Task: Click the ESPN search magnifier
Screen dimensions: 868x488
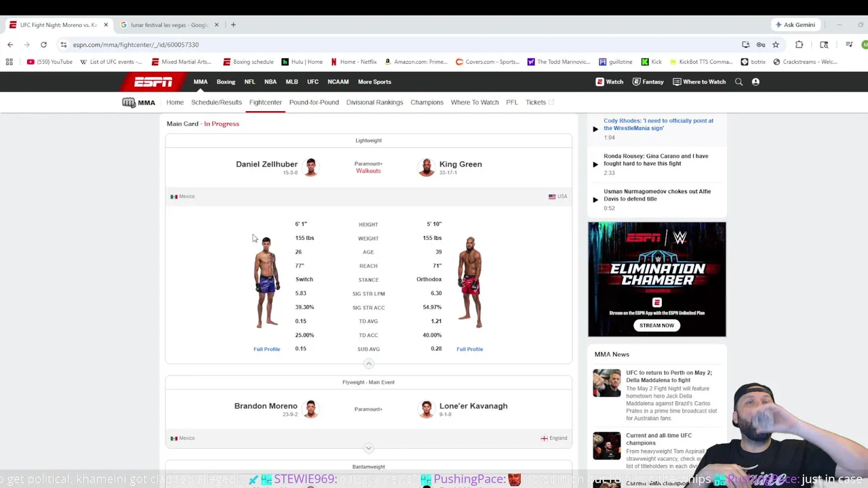Action: (x=738, y=82)
